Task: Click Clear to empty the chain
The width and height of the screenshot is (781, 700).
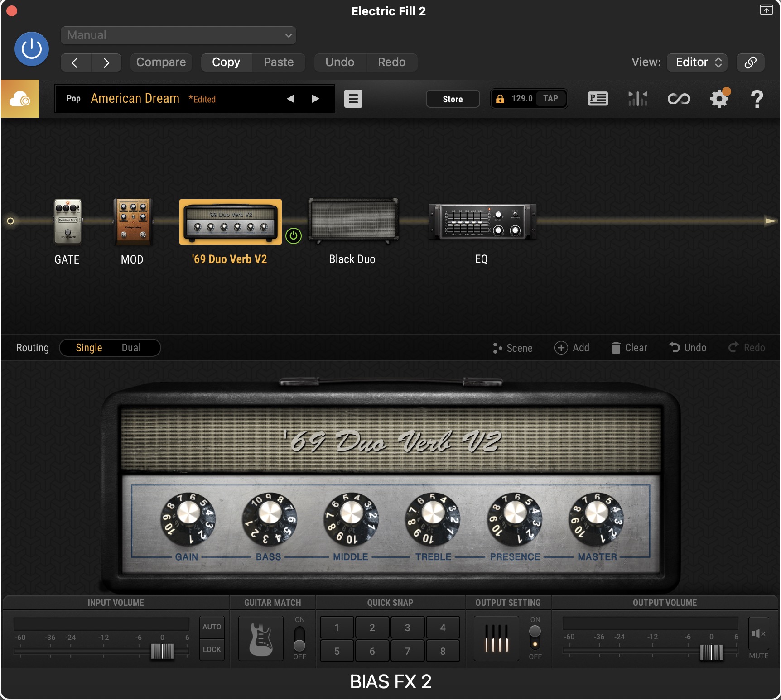Action: [x=629, y=348]
